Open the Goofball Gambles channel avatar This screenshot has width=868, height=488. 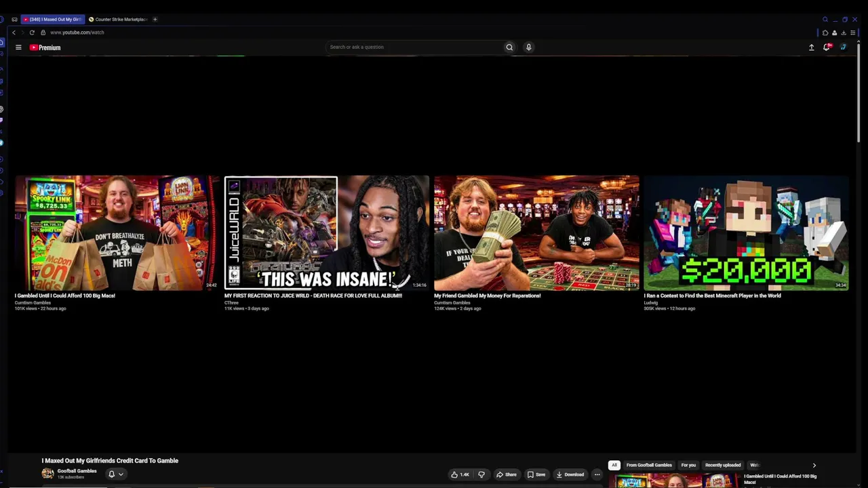pos(47,473)
